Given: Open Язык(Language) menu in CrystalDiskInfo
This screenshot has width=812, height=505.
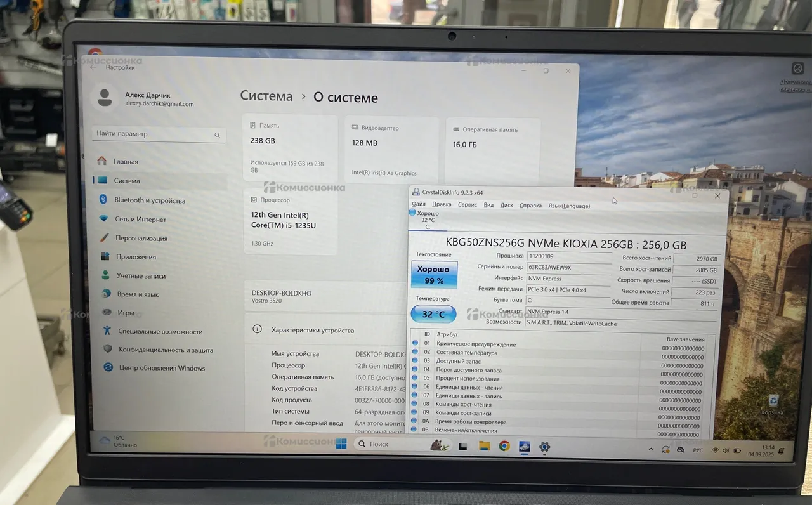Looking at the screenshot, I should click(569, 206).
